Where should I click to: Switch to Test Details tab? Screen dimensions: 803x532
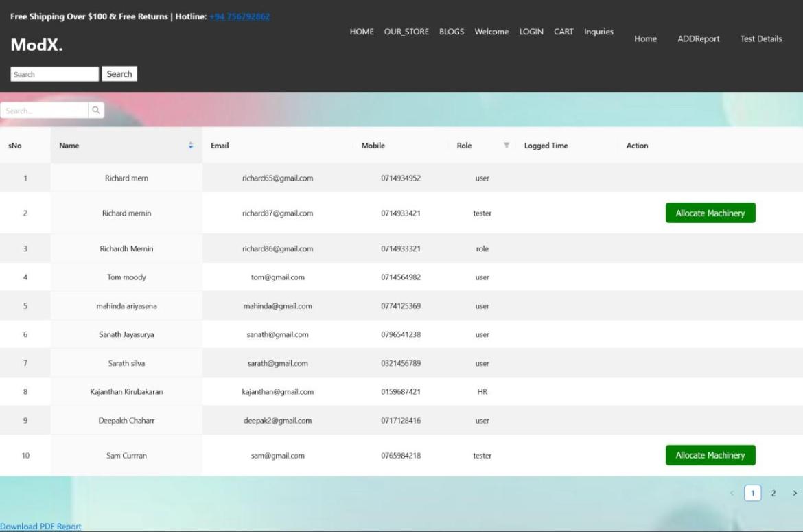click(x=760, y=39)
